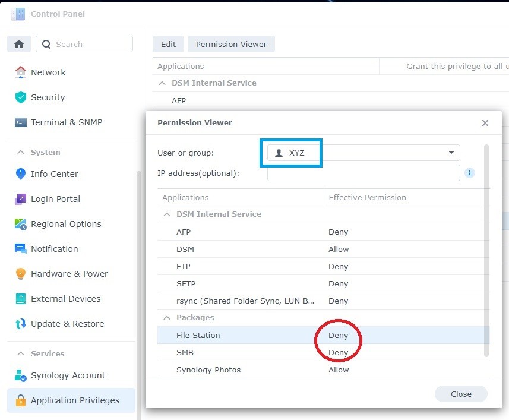Collapse the Packages section in Permission Viewer
The image size is (509, 420).
[167, 317]
